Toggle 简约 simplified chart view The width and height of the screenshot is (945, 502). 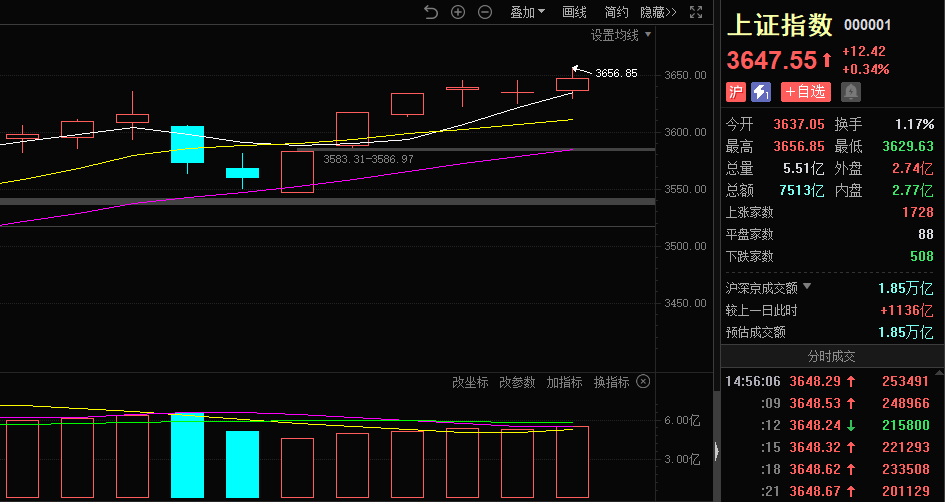(617, 12)
